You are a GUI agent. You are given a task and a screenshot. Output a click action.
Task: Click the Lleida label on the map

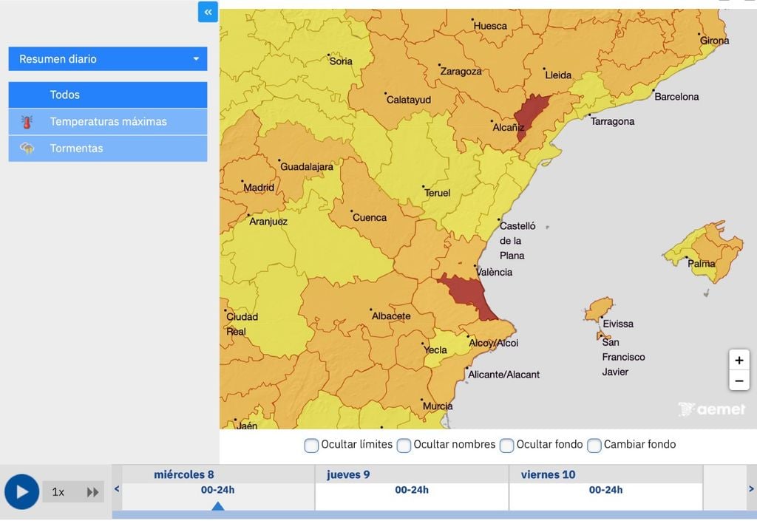(x=558, y=75)
